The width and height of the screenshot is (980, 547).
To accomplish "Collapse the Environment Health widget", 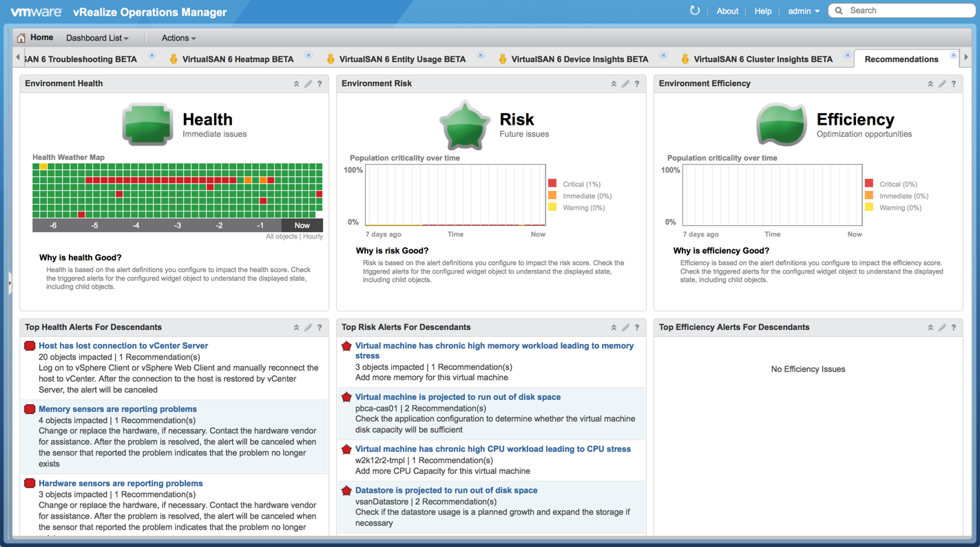I will (x=297, y=84).
